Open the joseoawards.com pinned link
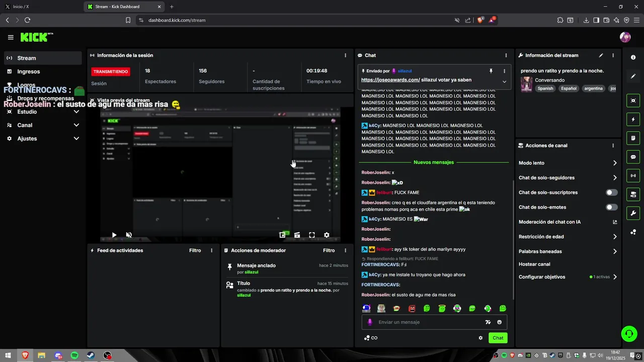This screenshot has width=644, height=362. [390, 80]
